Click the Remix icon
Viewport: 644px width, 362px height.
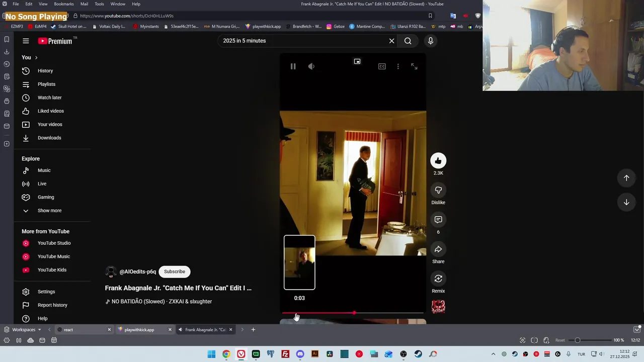438,279
